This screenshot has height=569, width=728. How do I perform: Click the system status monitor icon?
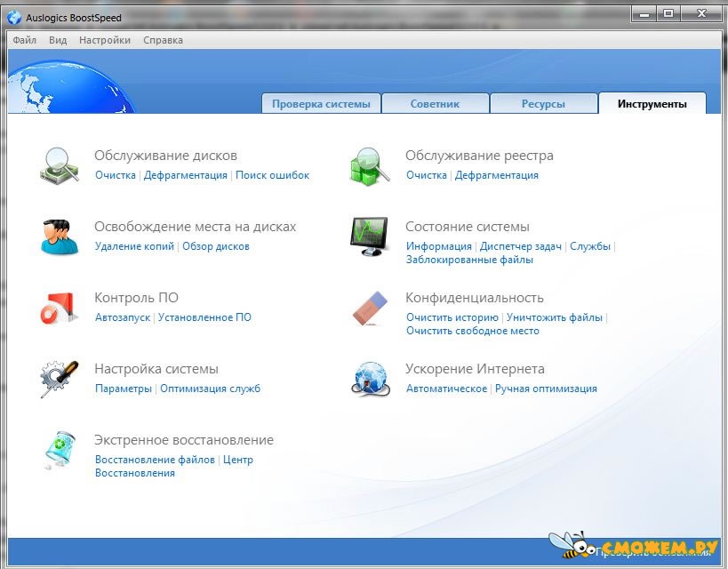(x=369, y=236)
